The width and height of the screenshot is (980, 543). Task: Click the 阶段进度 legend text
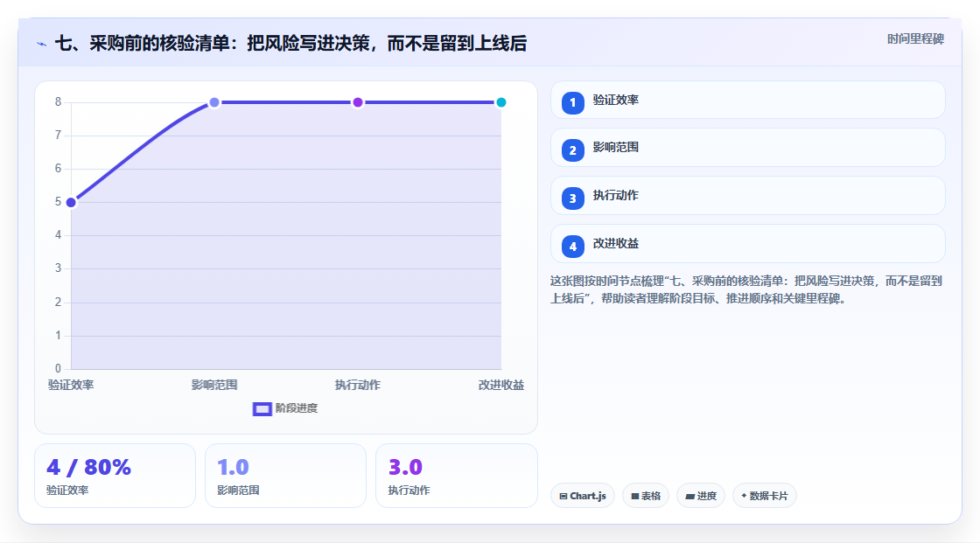click(x=297, y=408)
